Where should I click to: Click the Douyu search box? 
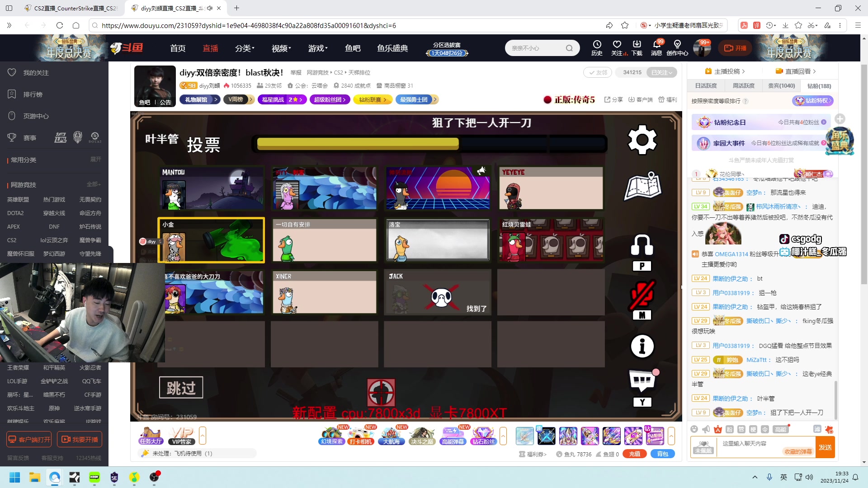[x=542, y=48]
